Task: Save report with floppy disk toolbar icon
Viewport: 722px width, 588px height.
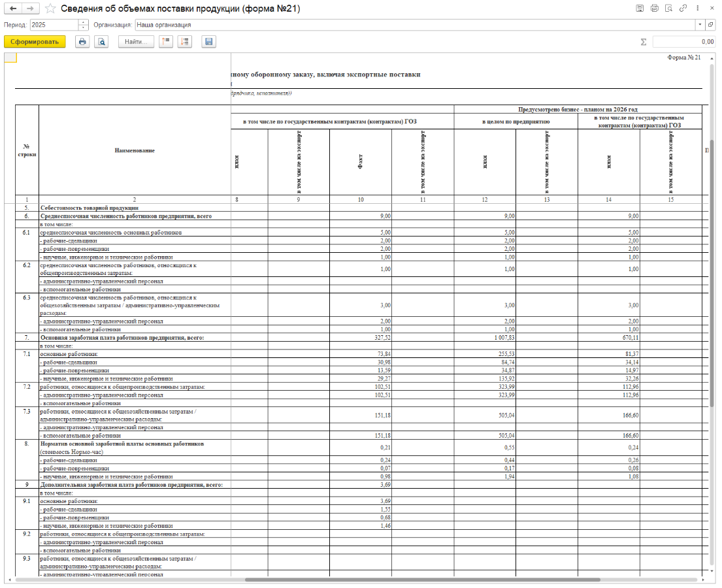Action: pyautogui.click(x=208, y=41)
